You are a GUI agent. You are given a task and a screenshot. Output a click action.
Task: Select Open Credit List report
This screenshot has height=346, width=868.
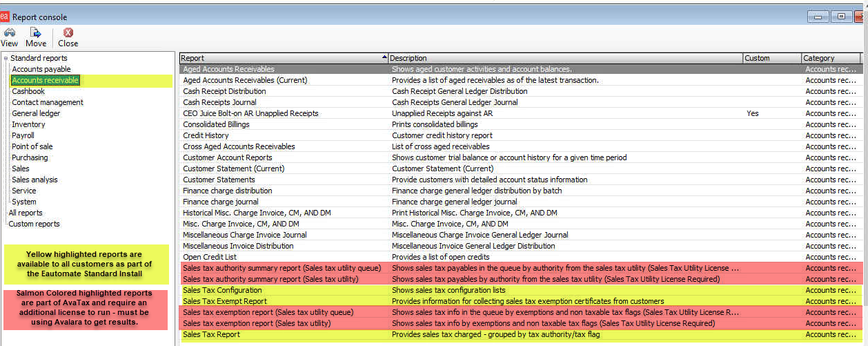point(521,257)
